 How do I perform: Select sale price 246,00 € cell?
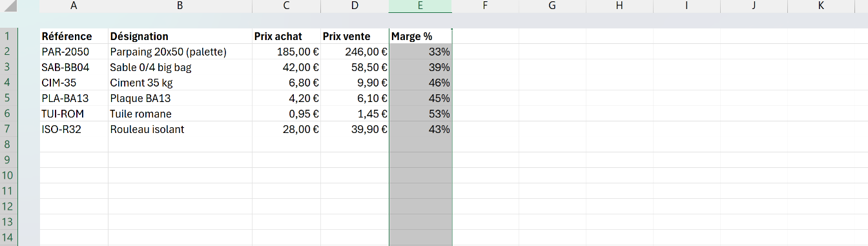point(355,52)
